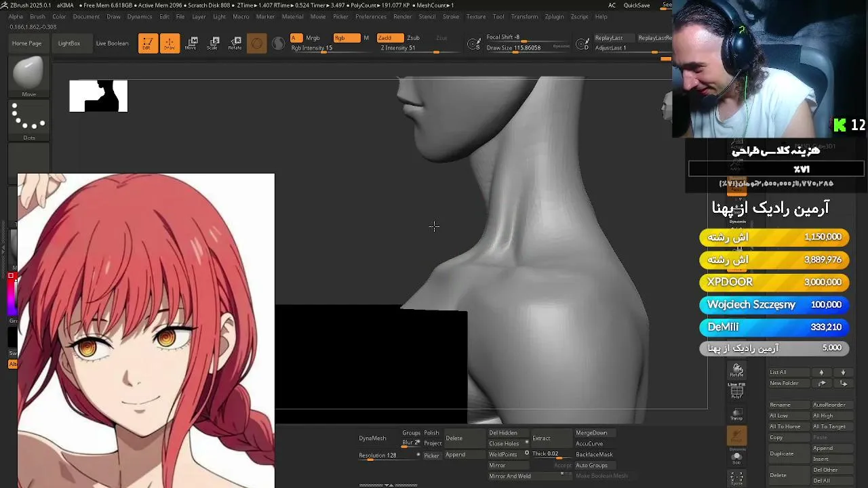Activate Edit mode button
868x488 pixels.
[147, 43]
